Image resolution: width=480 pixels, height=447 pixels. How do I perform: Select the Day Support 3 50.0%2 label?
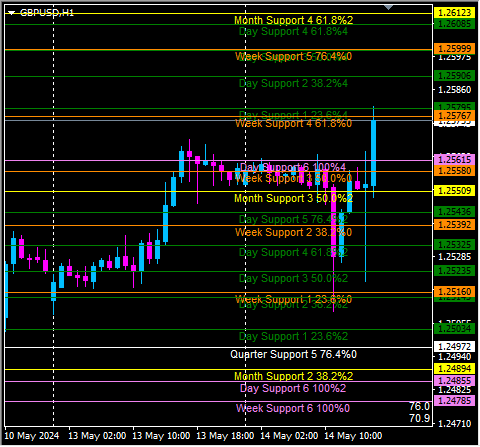(293, 278)
